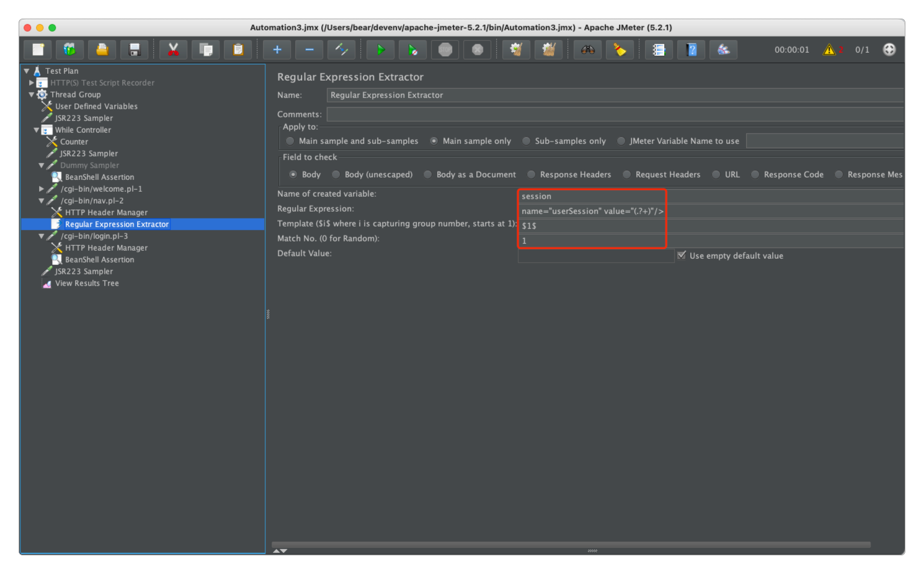Click the remote engine status icon

pyautogui.click(x=889, y=50)
